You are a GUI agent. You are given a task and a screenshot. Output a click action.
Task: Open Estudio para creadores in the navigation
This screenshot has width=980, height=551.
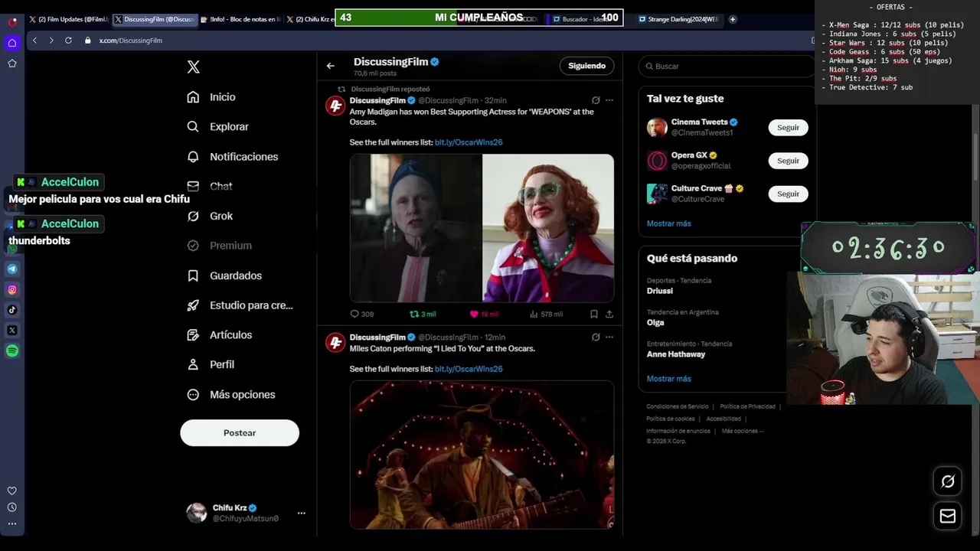point(240,305)
